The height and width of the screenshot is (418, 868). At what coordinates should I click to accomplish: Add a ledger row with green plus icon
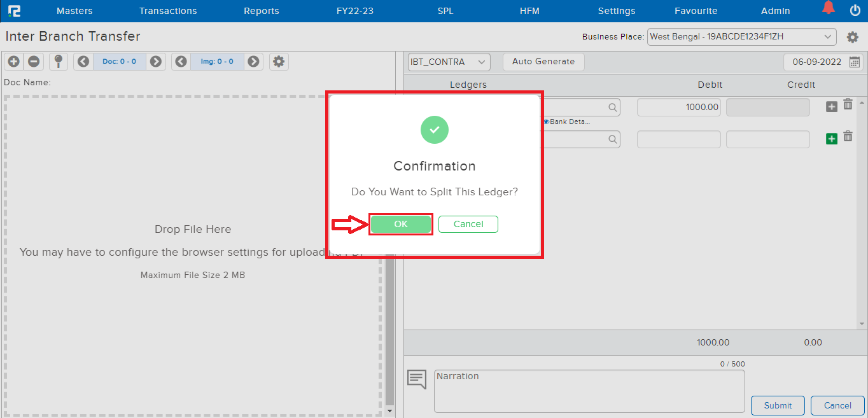pyautogui.click(x=831, y=139)
